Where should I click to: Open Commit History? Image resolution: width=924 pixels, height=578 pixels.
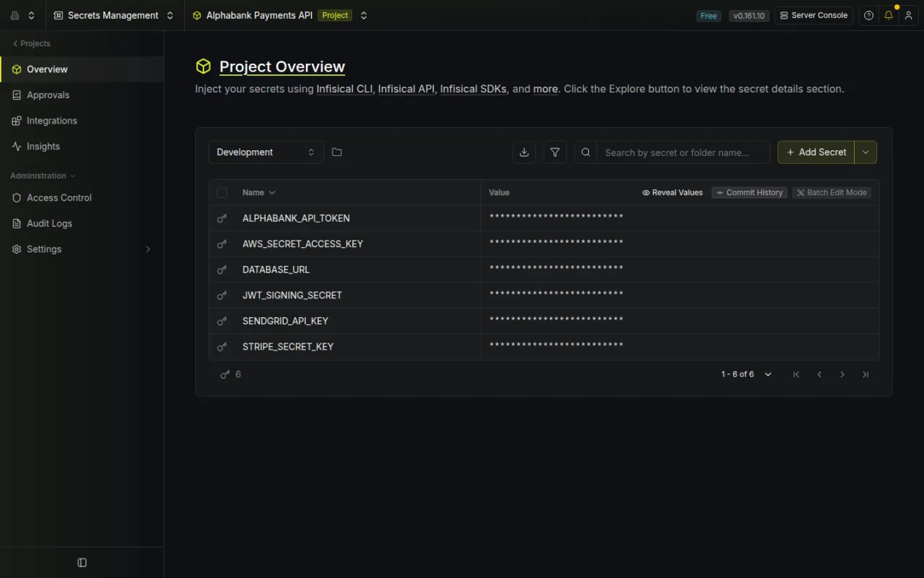point(749,193)
